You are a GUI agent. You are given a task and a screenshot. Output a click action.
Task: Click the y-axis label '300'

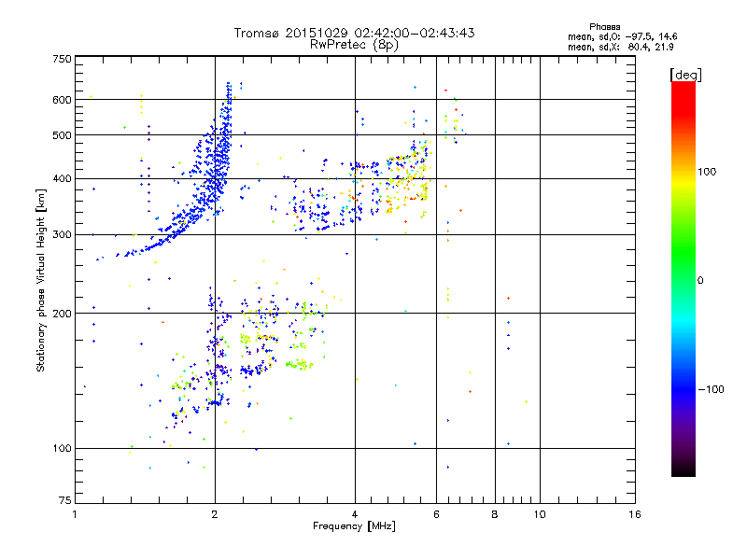pyautogui.click(x=62, y=234)
